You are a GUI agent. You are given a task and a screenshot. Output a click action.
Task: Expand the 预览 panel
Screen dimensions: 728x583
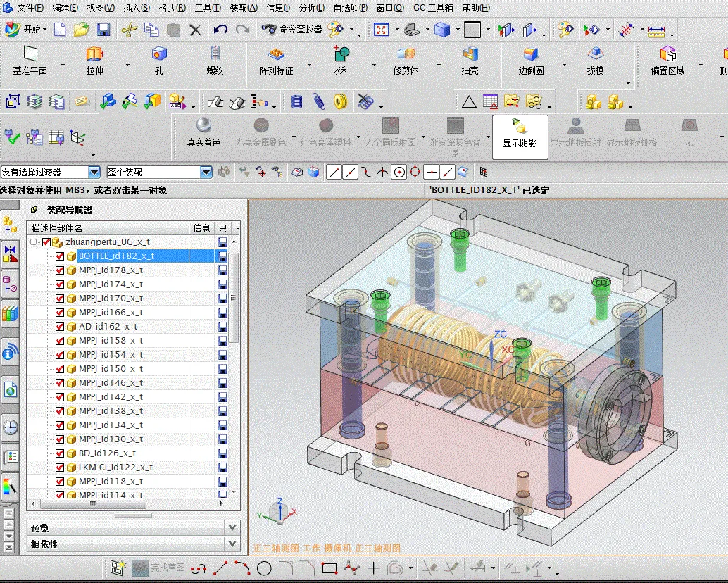click(232, 527)
